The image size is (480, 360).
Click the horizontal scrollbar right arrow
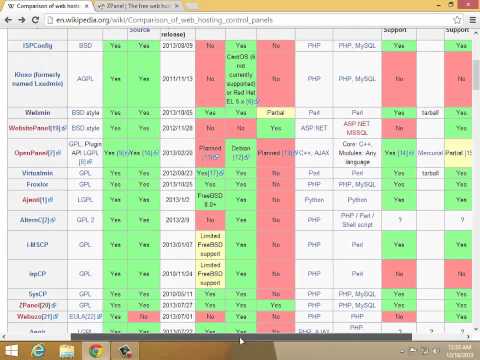[468, 337]
